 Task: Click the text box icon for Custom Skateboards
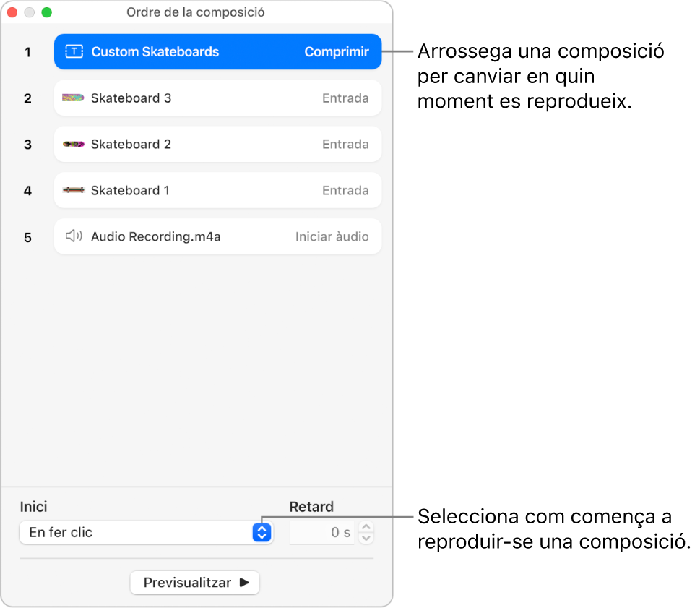[x=74, y=52]
